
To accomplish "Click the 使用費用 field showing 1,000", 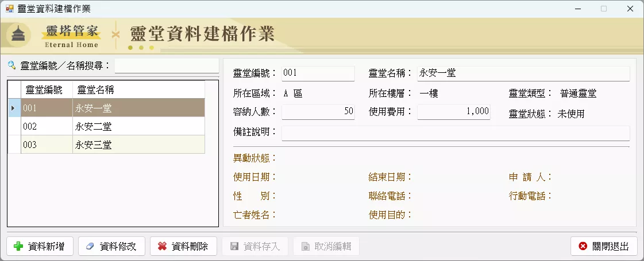I will [453, 112].
